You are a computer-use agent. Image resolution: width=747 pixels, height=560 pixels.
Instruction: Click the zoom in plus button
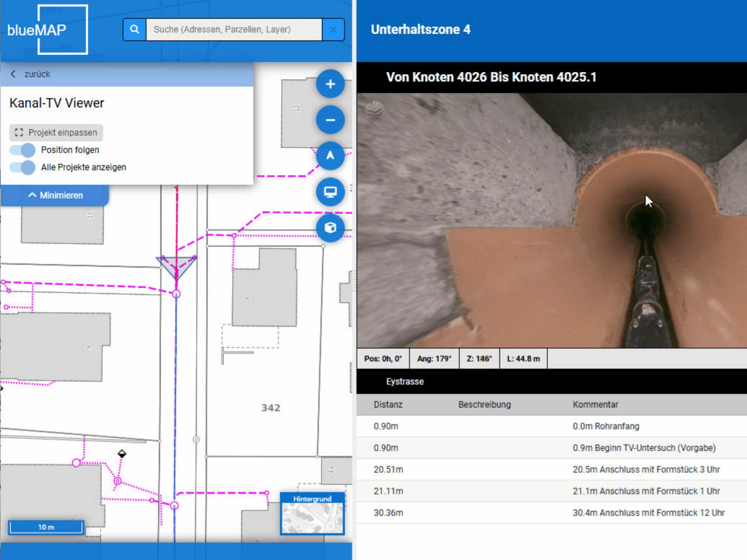tap(330, 84)
